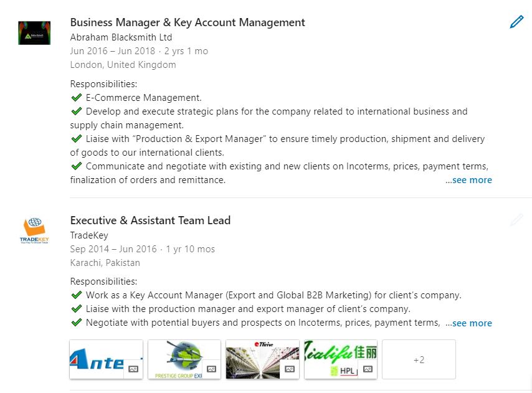Image resolution: width=532 pixels, height=393 pixels.
Task: Open the Abraham Blacksmith Ltd company name
Action: click(x=121, y=37)
